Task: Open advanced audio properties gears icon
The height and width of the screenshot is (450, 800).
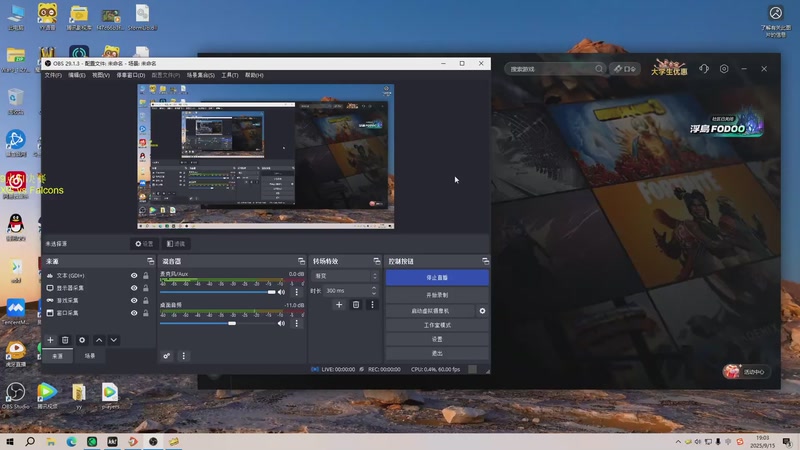Action: click(x=166, y=356)
